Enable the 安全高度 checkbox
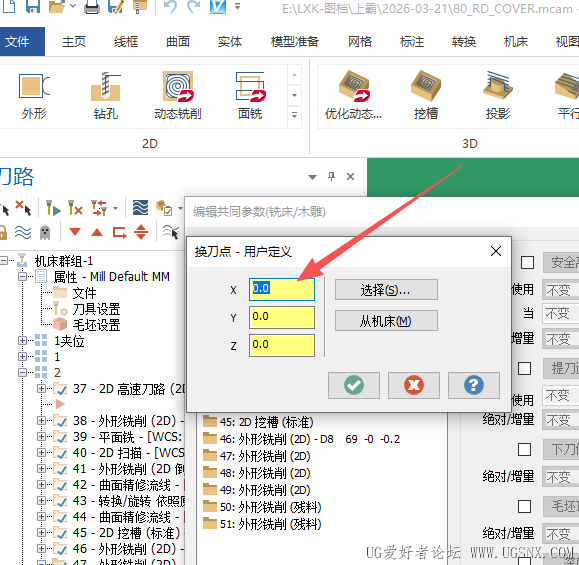Viewport: 579px width, 565px height. coord(527,263)
